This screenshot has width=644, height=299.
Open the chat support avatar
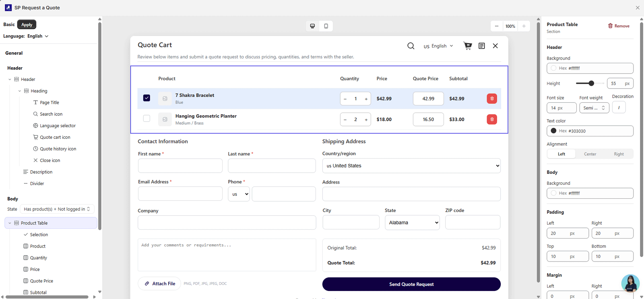[x=630, y=283]
